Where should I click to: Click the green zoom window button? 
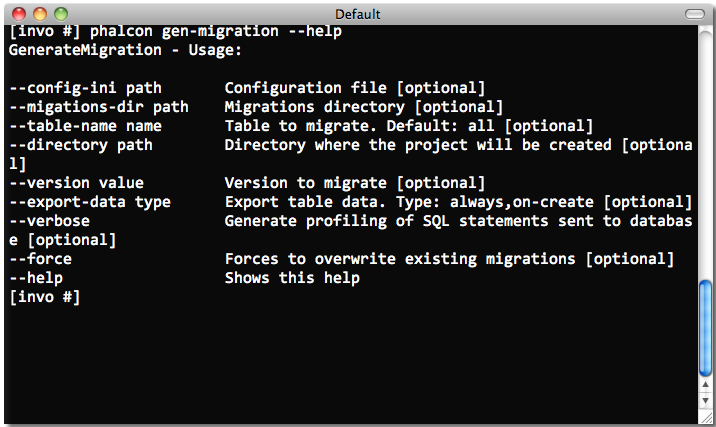tap(61, 14)
